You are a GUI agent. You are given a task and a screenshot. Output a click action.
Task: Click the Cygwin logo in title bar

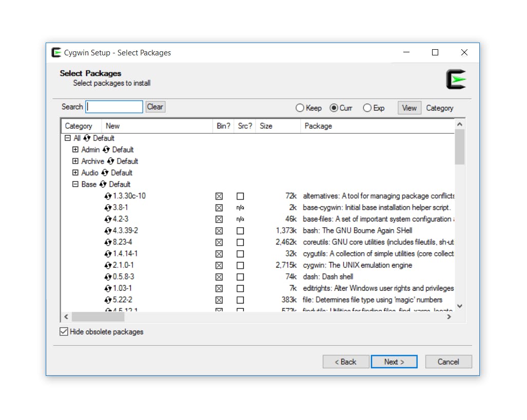point(56,52)
